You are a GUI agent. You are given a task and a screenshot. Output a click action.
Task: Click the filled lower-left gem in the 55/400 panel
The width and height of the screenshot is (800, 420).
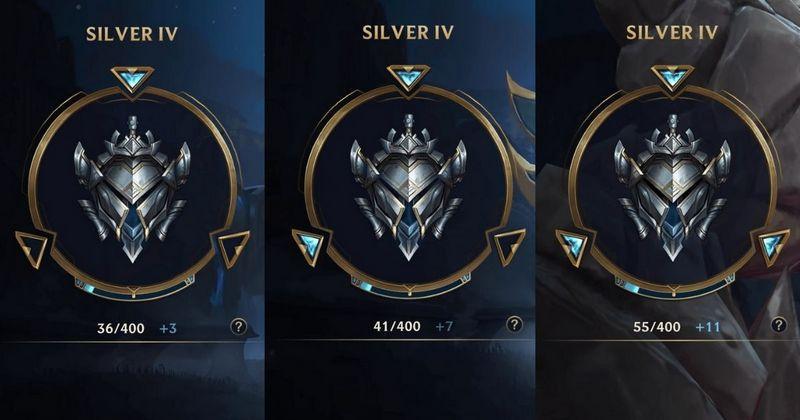(573, 246)
